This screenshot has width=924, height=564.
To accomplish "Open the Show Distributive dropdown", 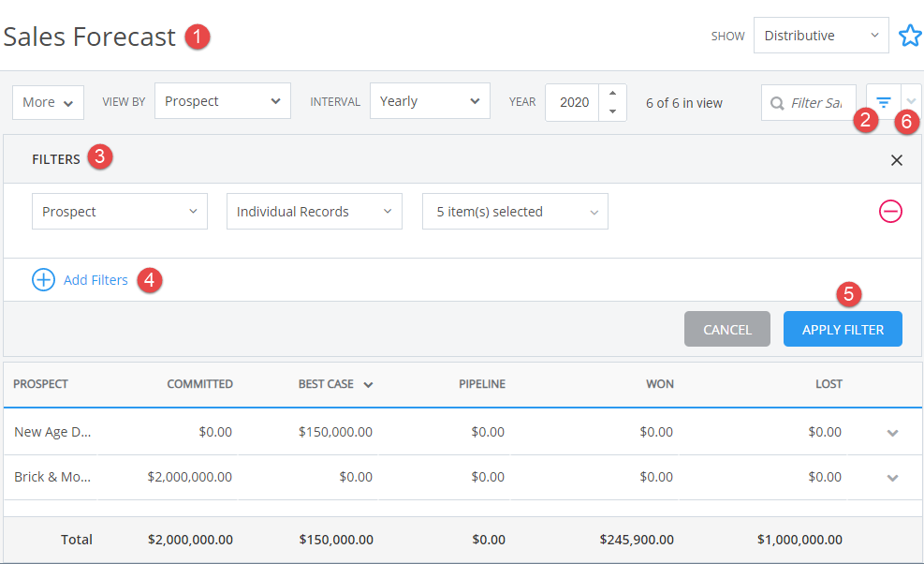I will tap(821, 36).
